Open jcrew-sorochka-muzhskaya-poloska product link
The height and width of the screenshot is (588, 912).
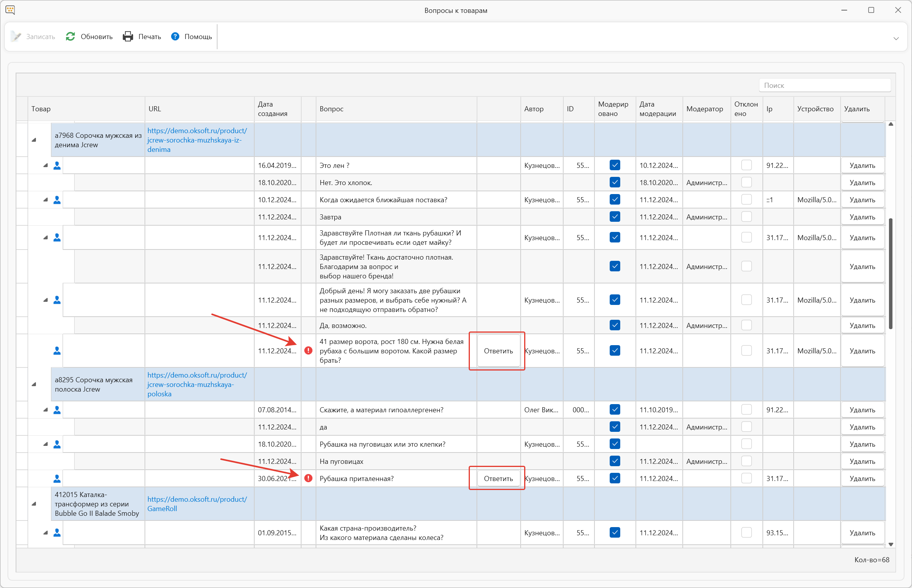(197, 384)
